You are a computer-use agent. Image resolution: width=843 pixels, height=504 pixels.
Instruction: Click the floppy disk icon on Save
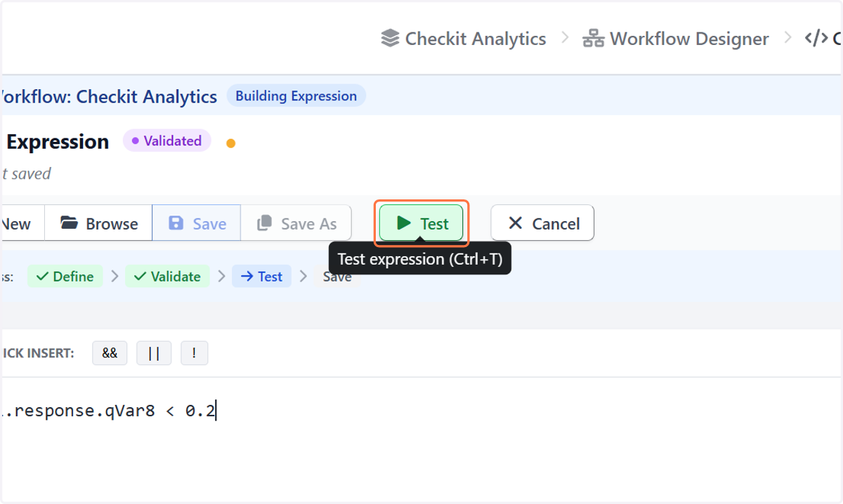pos(176,223)
